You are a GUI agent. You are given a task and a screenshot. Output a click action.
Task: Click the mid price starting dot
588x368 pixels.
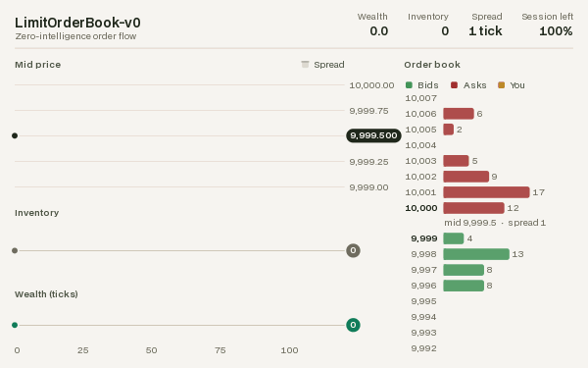pyautogui.click(x=15, y=135)
